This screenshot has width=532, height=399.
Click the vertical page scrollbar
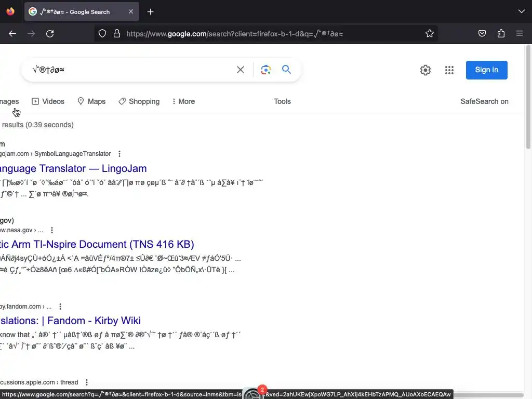[528, 97]
